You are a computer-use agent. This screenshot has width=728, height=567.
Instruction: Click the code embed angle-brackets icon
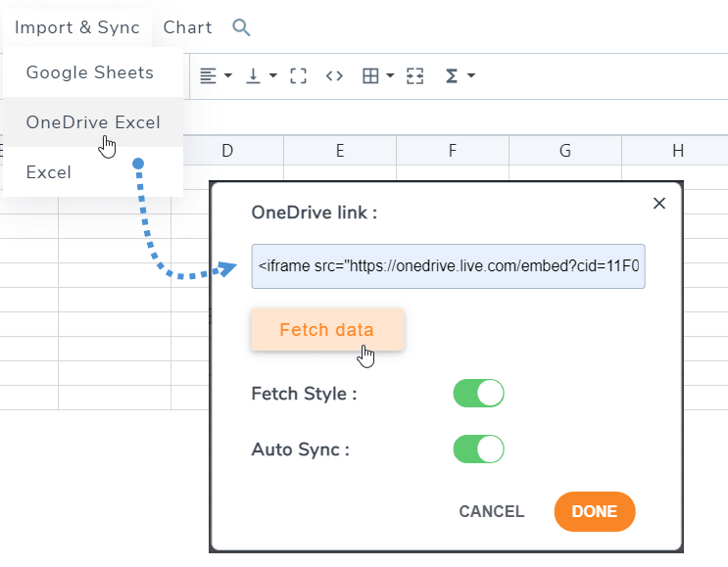(x=334, y=76)
